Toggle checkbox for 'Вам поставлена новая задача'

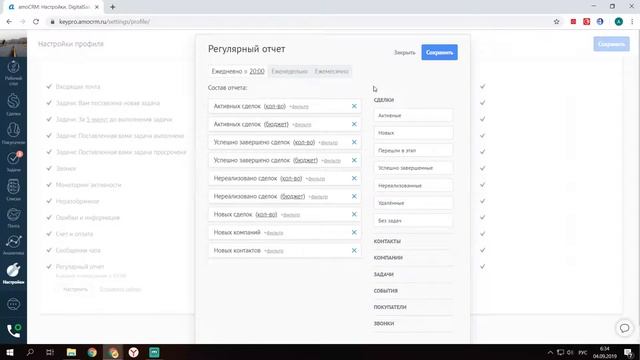[x=49, y=103]
